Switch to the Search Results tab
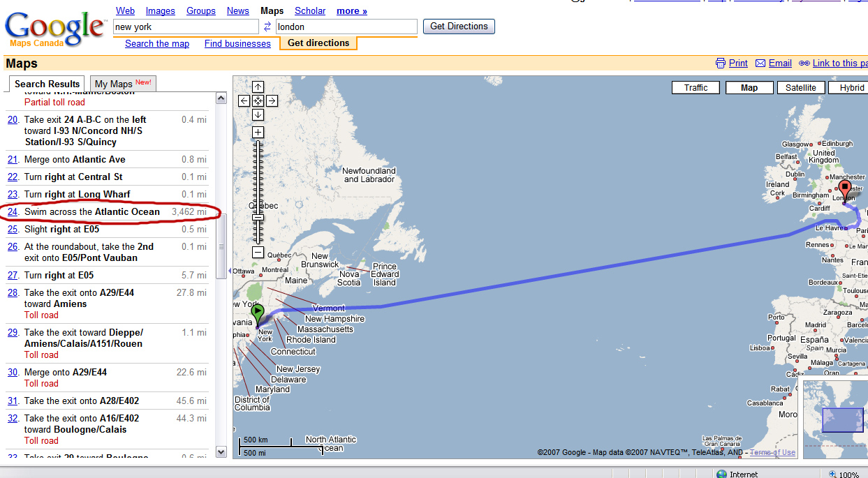 pos(47,84)
